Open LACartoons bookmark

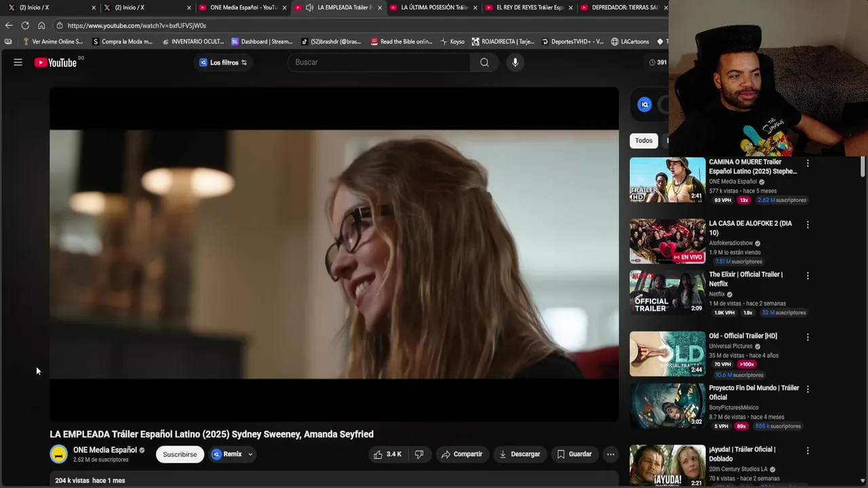click(630, 41)
